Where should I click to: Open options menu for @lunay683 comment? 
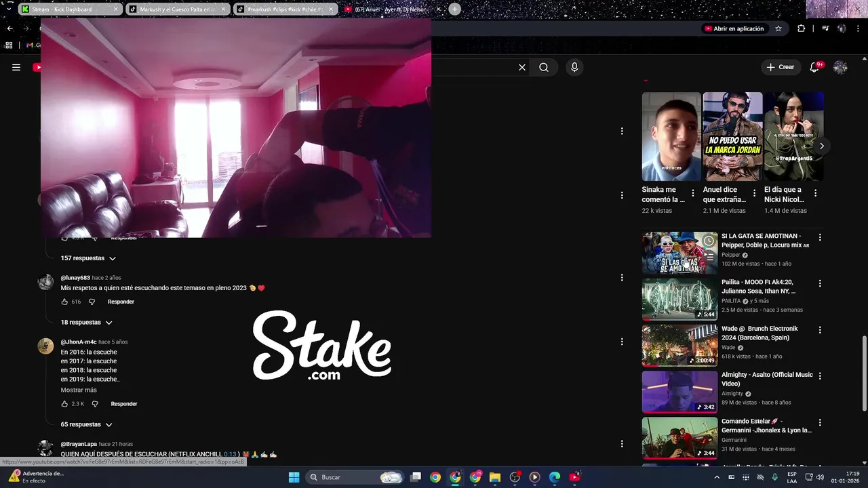(x=622, y=277)
